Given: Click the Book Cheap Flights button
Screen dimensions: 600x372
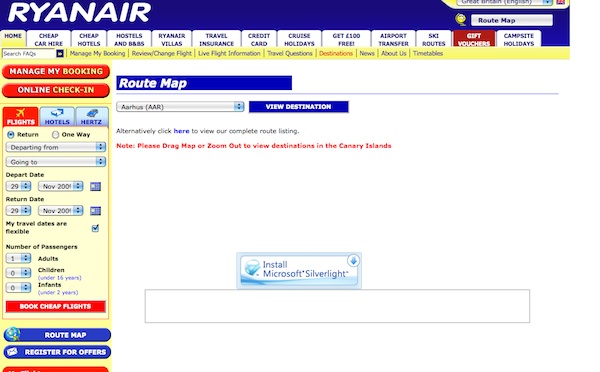Looking at the screenshot, I should pyautogui.click(x=55, y=307).
